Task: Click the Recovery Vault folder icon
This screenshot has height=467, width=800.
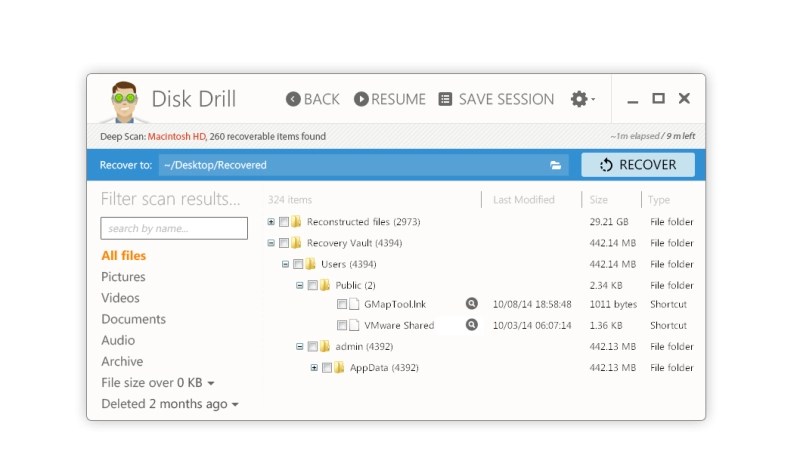Action: click(x=296, y=243)
